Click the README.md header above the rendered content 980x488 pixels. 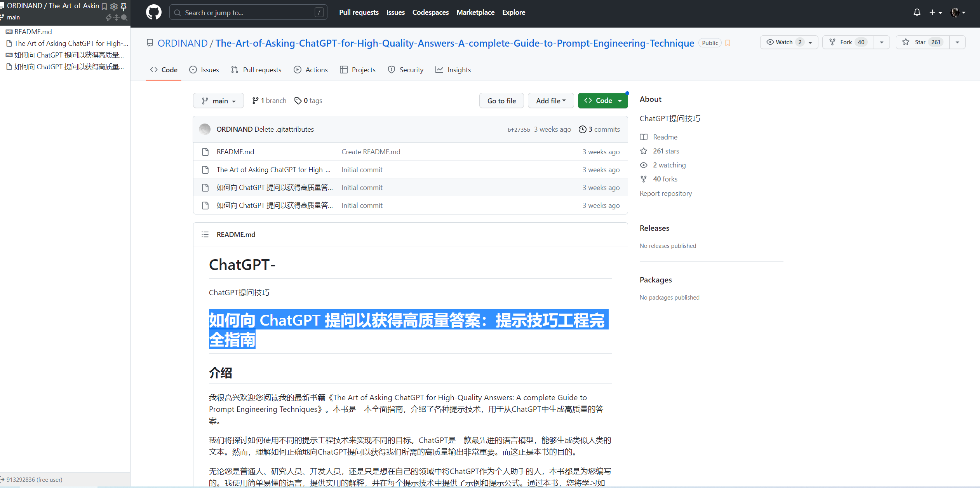click(x=236, y=235)
